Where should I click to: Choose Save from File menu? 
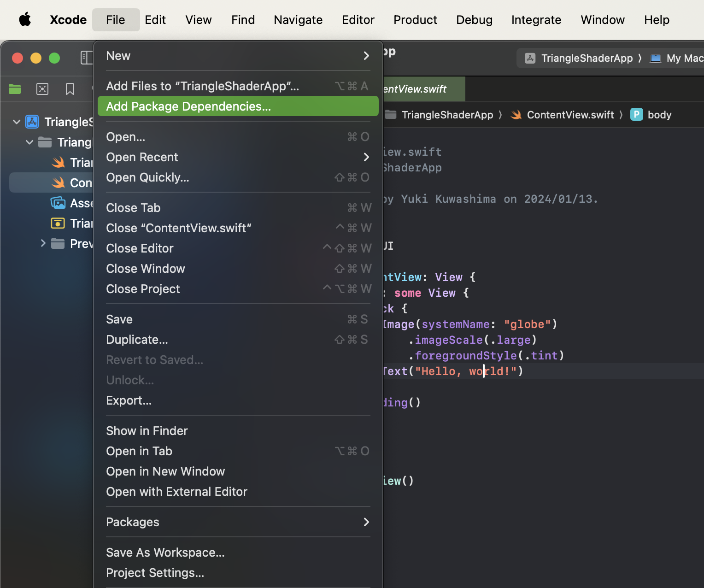238,319
